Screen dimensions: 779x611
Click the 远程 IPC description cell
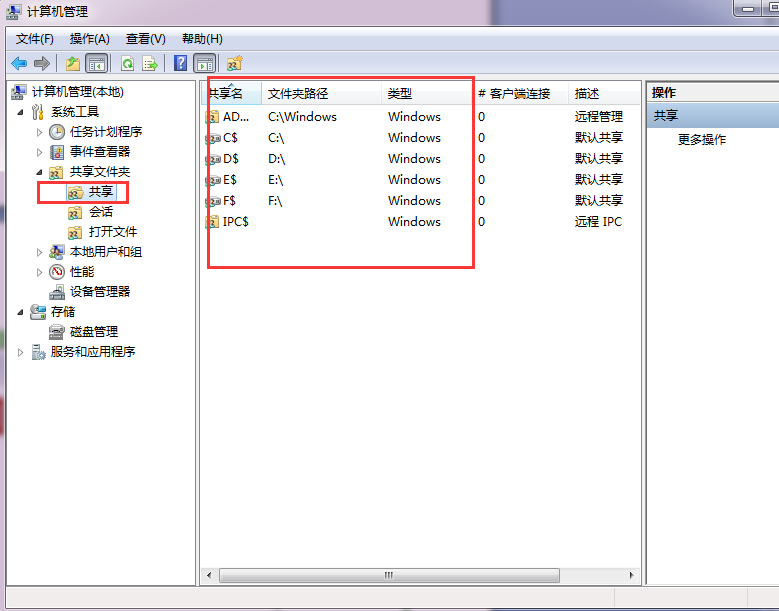tap(598, 222)
